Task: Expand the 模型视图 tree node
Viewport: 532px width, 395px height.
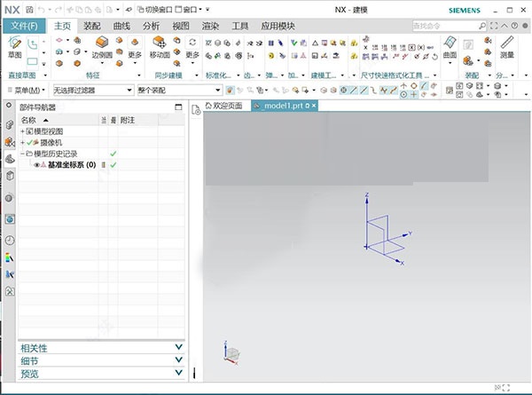Action: (x=22, y=131)
